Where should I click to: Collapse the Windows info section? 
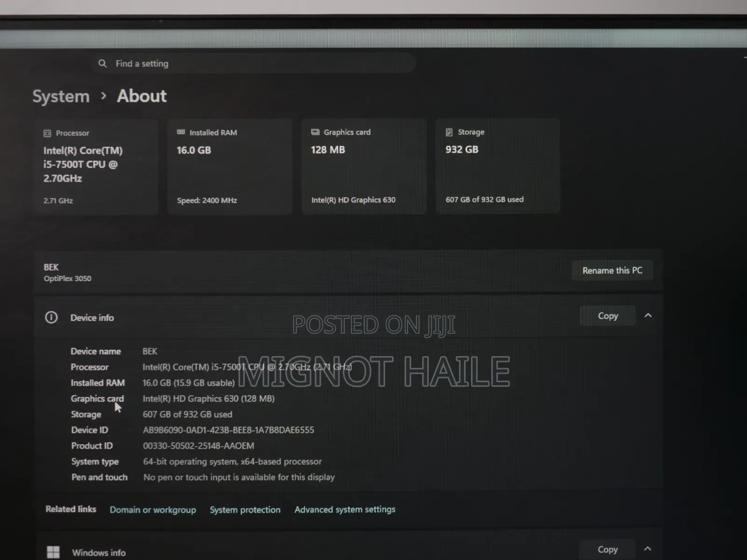[648, 548]
